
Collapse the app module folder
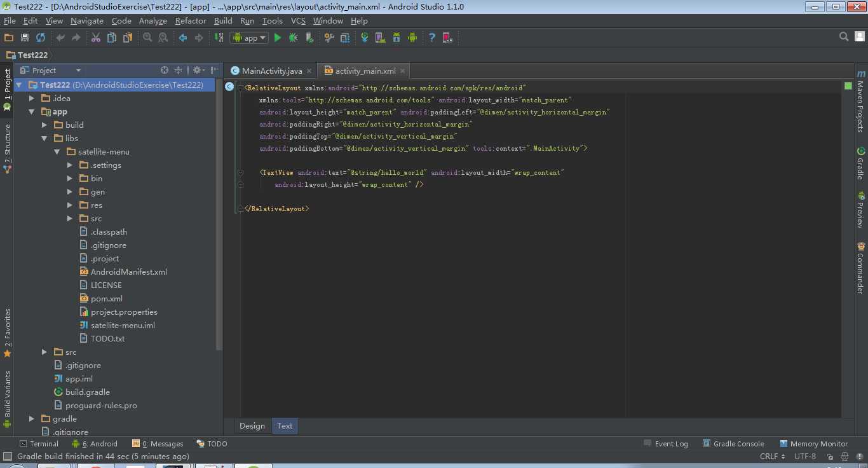click(32, 111)
